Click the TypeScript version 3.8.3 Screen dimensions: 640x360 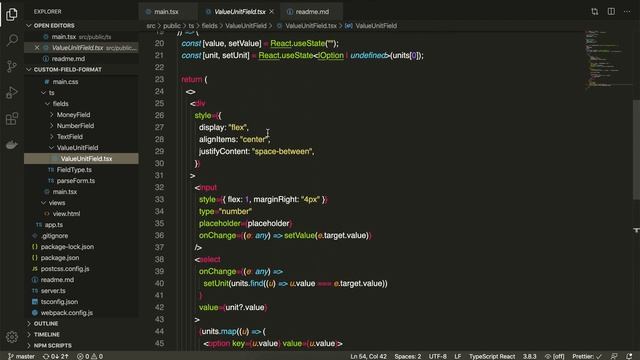(529, 356)
